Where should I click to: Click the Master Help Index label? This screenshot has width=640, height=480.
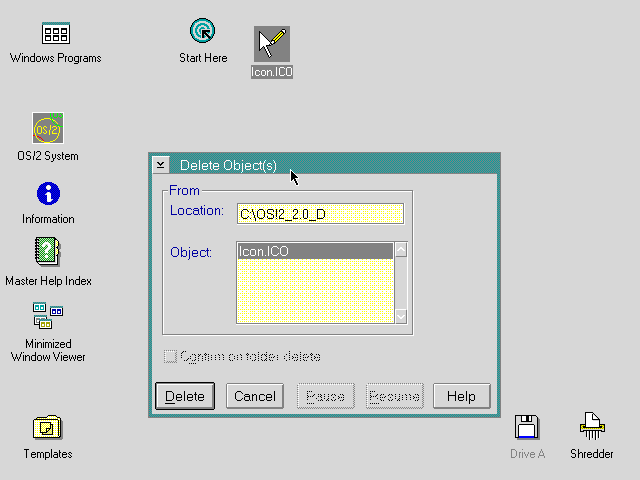[48, 281]
